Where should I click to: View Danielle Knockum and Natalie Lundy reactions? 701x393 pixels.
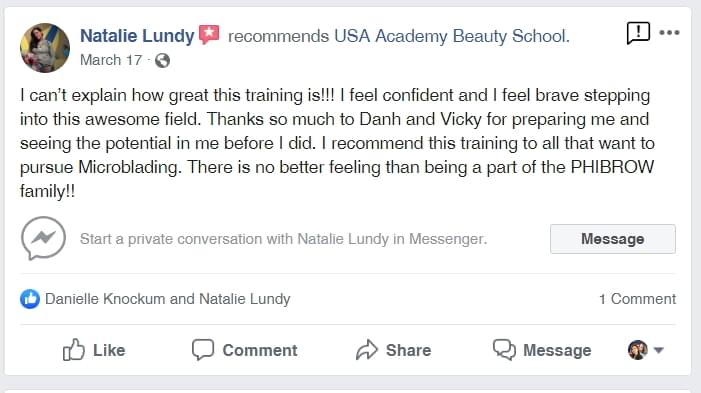(168, 299)
